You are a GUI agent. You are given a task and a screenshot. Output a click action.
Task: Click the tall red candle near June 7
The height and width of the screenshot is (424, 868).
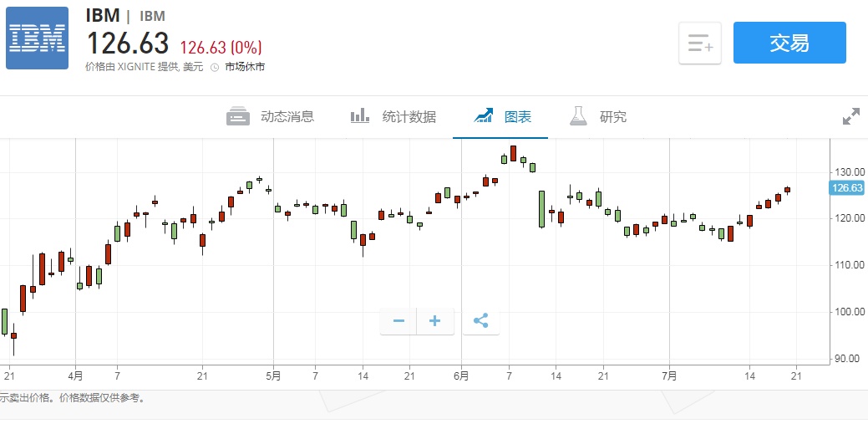click(x=513, y=154)
